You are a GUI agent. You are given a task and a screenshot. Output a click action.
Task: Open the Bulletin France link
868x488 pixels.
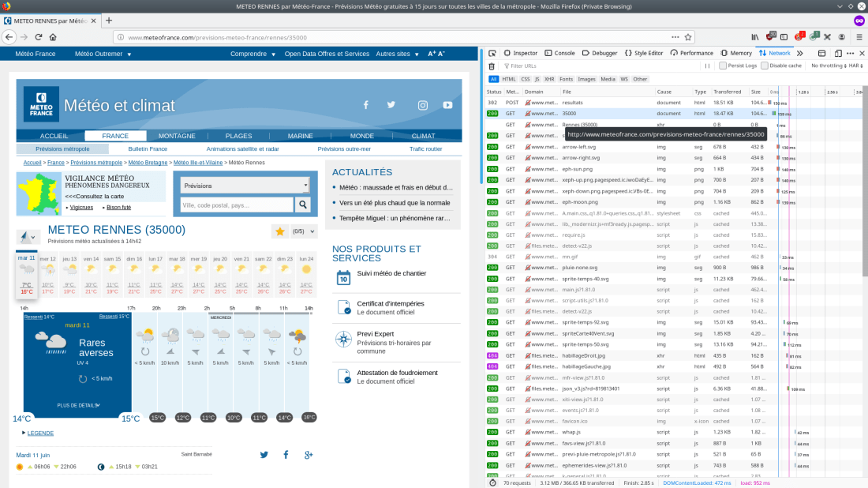148,148
